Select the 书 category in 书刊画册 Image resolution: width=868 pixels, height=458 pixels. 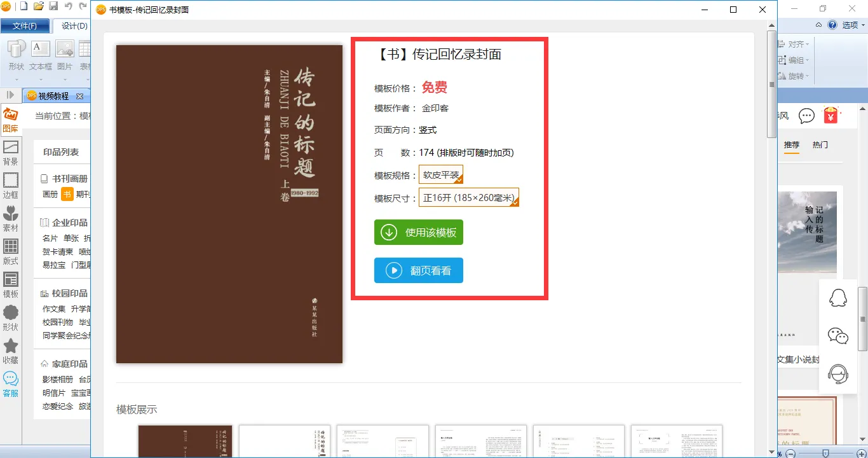pyautogui.click(x=67, y=195)
